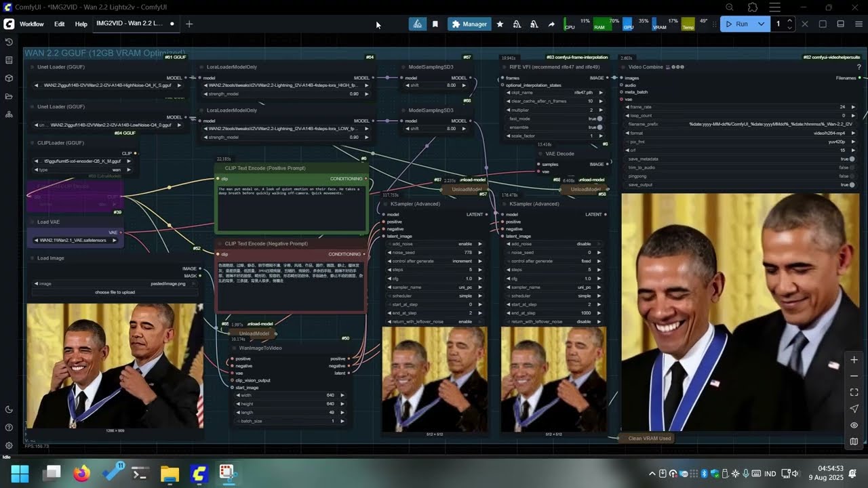Toggle minimap icon on canvas controls
Screen dimensions: 868x488
click(854, 441)
